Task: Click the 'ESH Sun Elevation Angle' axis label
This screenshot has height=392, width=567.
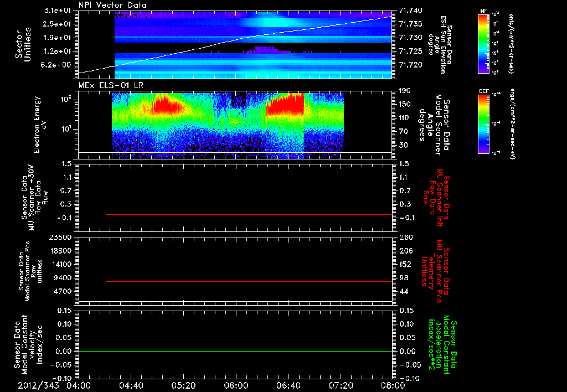Action: [x=440, y=44]
